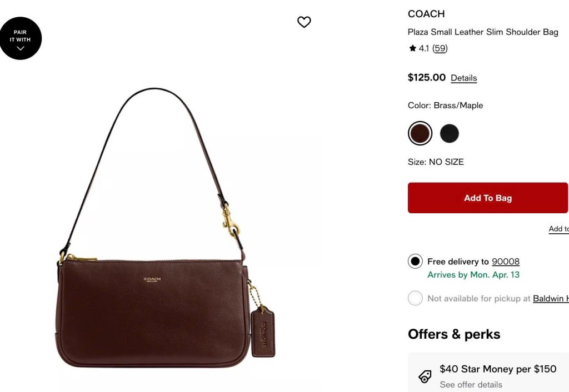Expand Pair It With using its chevron
This screenshot has width=569, height=392.
click(21, 48)
